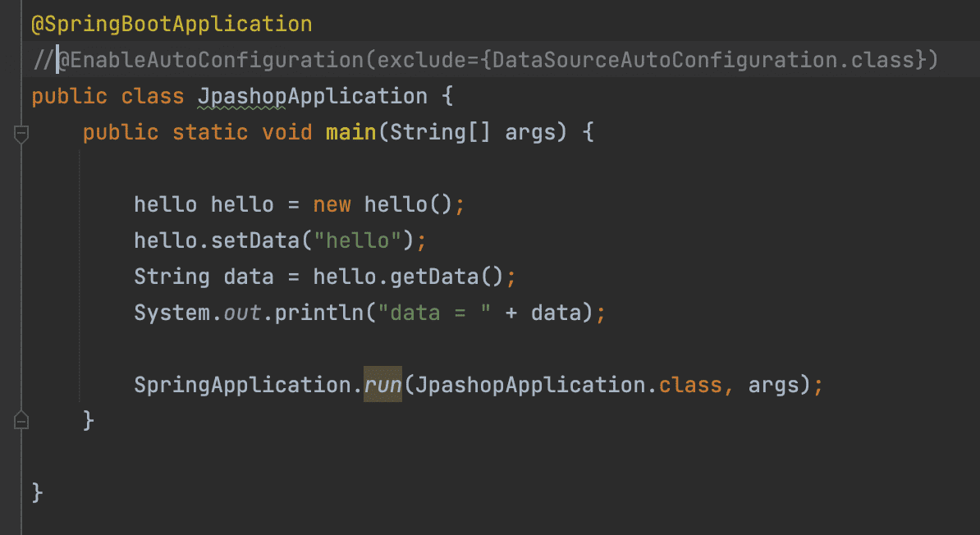Click the italic 'out' field in System.out
Screen dimensions: 980x535
(x=241, y=313)
